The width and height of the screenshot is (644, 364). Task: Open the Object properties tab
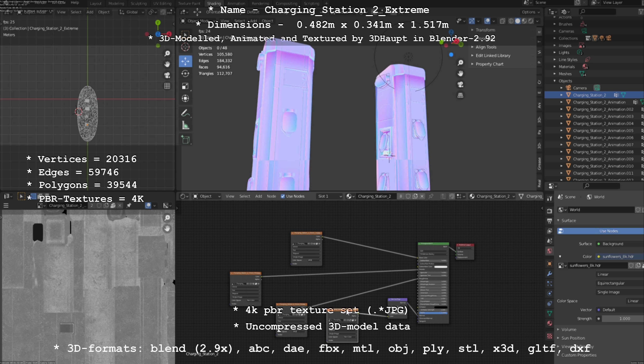(549, 264)
